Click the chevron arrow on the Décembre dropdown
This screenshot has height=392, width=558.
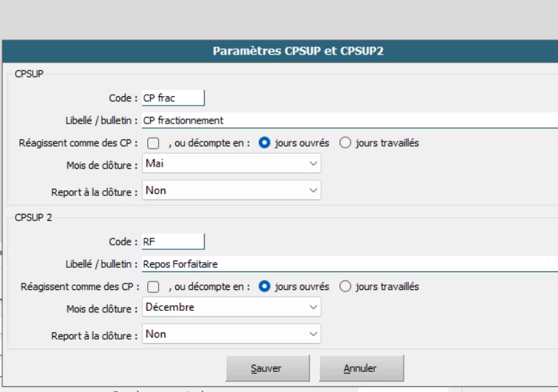(x=313, y=307)
